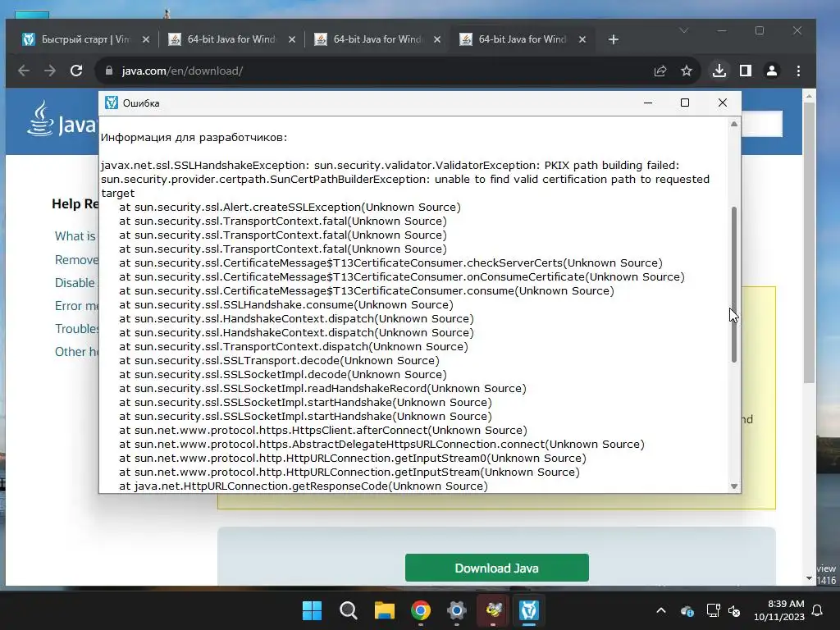Viewport: 840px width, 630px height.
Task: Open the bee icon taskbar app
Action: click(x=493, y=610)
